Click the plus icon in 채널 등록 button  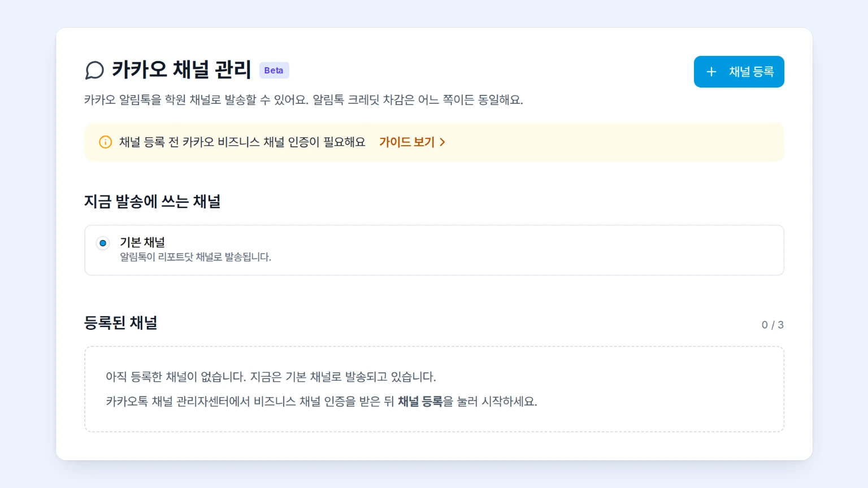coord(711,72)
